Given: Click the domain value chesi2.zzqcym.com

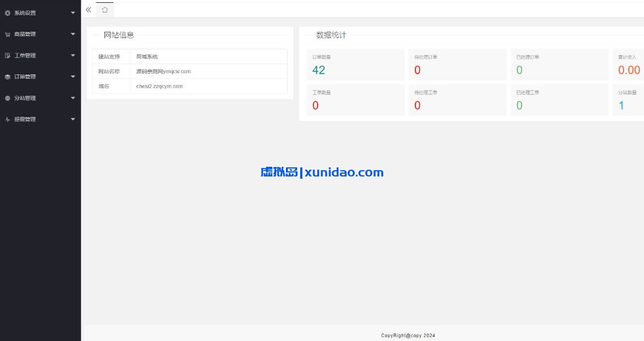Looking at the screenshot, I should 159,86.
